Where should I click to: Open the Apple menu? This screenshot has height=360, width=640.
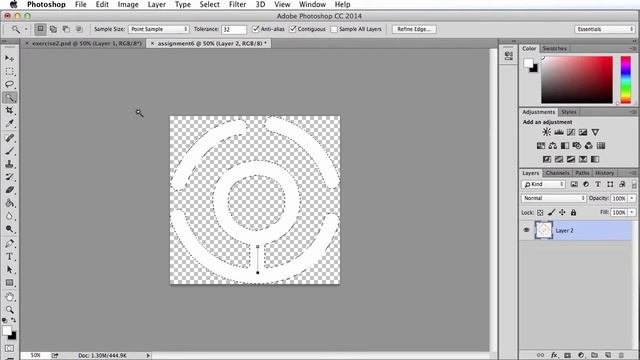point(13,4)
